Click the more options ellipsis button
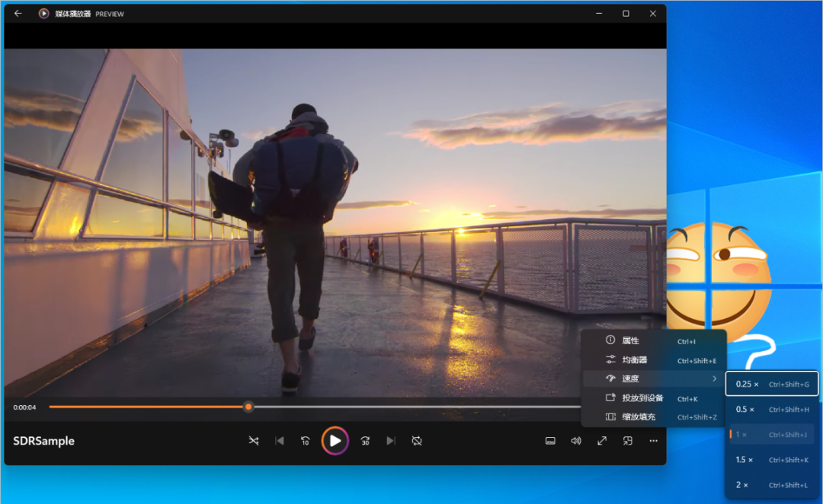The image size is (823, 504). pos(653,441)
